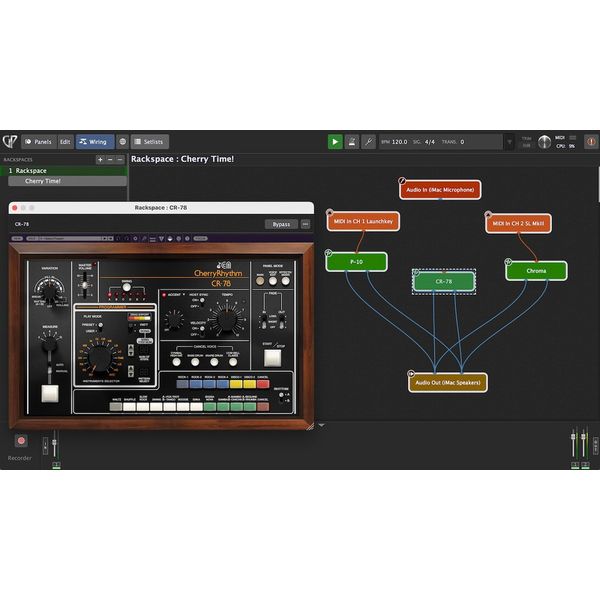Click the transpose value 0

(462, 142)
